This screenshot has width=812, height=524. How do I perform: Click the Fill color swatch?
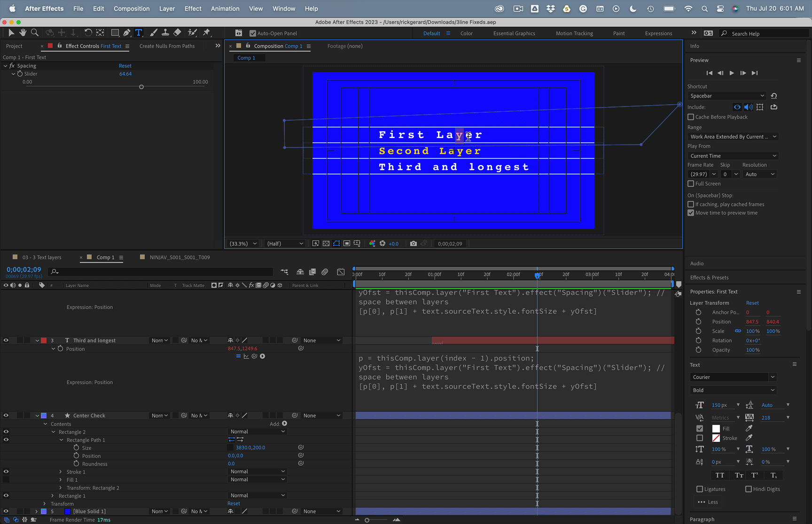point(716,429)
